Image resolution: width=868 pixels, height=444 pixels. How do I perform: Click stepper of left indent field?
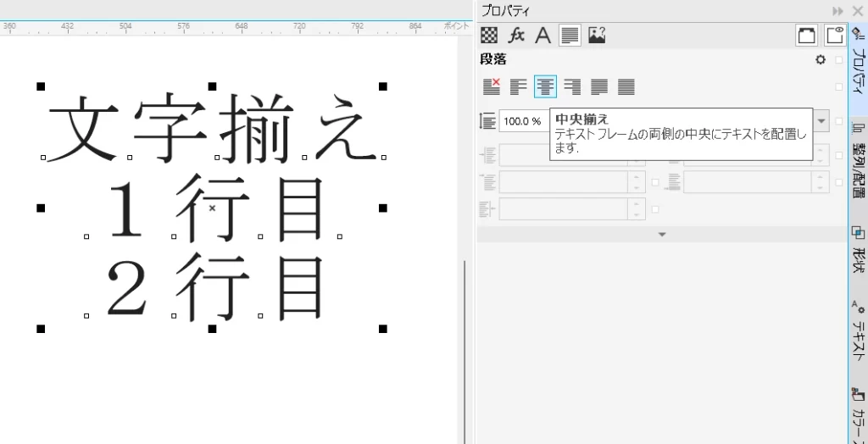tap(636, 182)
